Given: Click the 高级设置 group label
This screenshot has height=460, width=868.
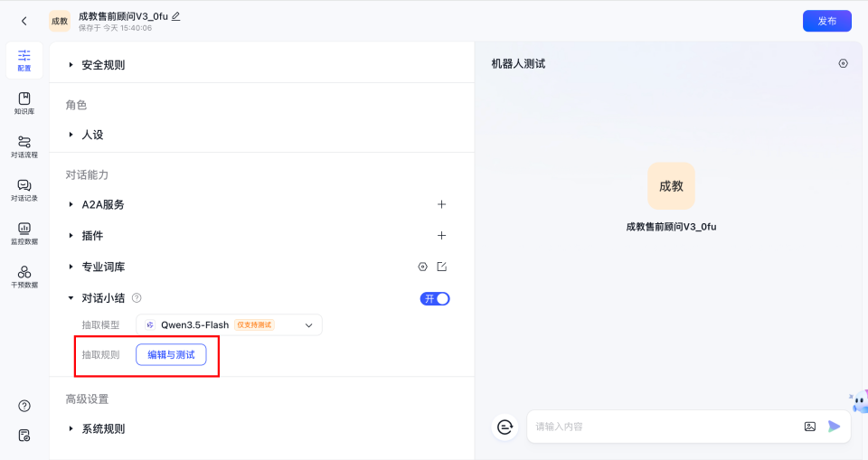Looking at the screenshot, I should click(87, 399).
